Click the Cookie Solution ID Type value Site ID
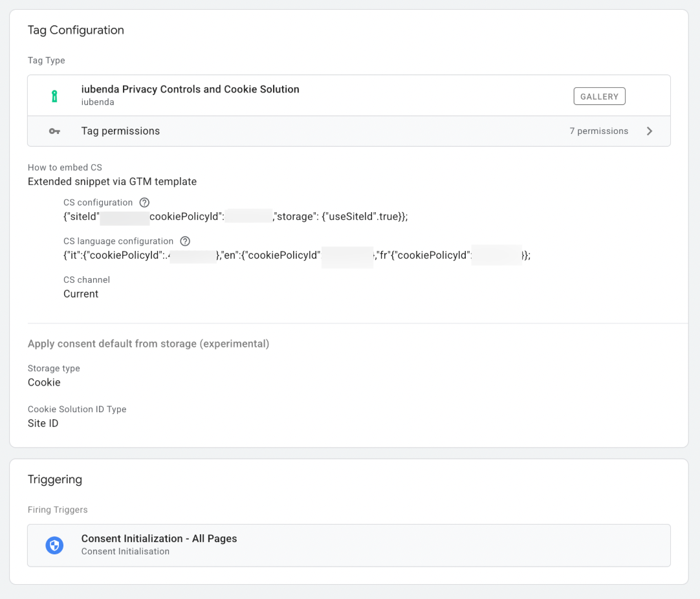 pyautogui.click(x=43, y=424)
